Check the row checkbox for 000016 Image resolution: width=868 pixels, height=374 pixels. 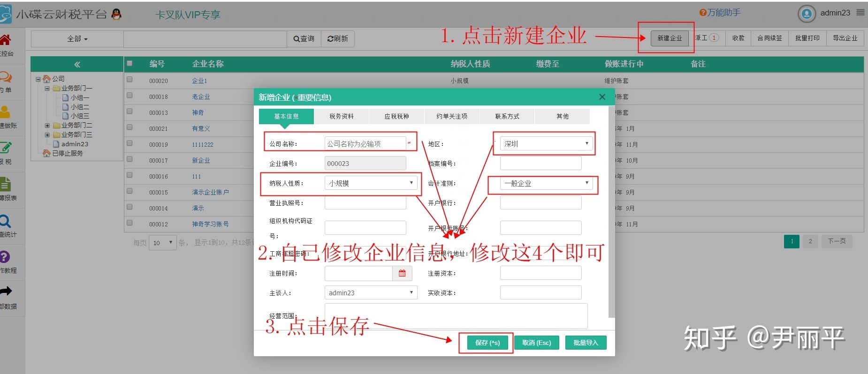pyautogui.click(x=129, y=175)
